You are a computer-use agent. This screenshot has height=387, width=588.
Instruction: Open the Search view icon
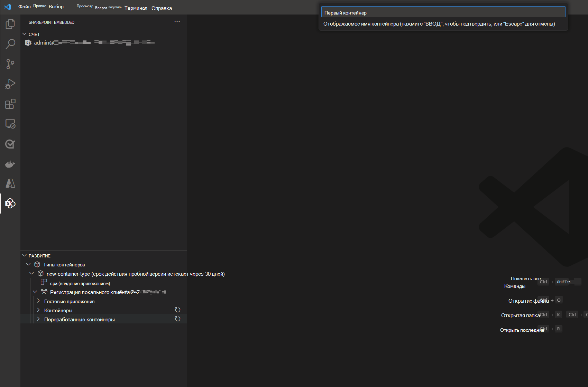pos(10,44)
